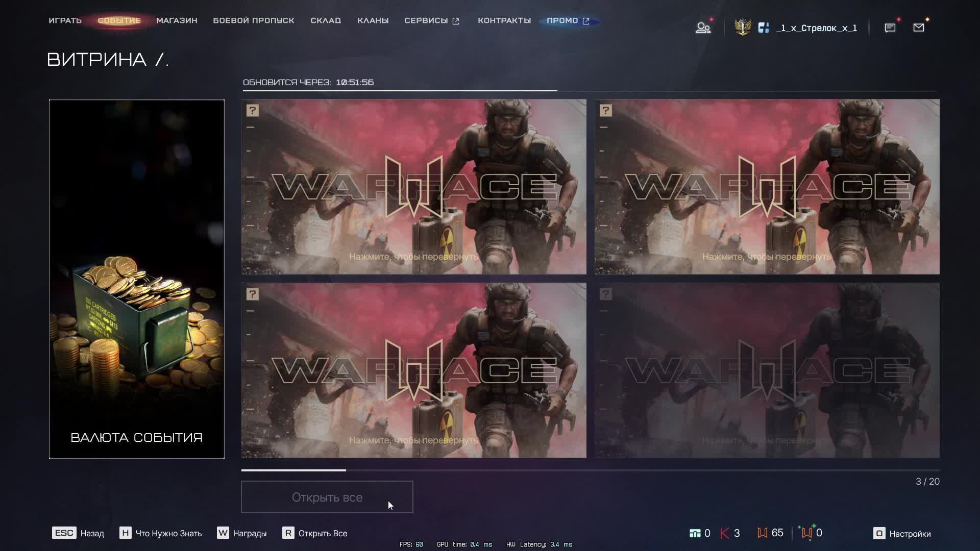The width and height of the screenshot is (980, 551).
Task: Click Открыть Все in the bottom hint bar
Action: point(323,533)
